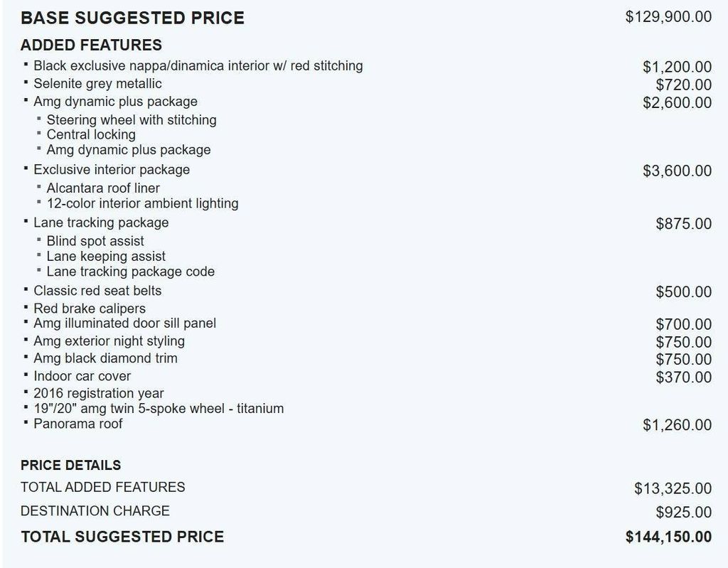Click the Lane keeping assist sub-item
The width and height of the screenshot is (728, 568).
(106, 256)
